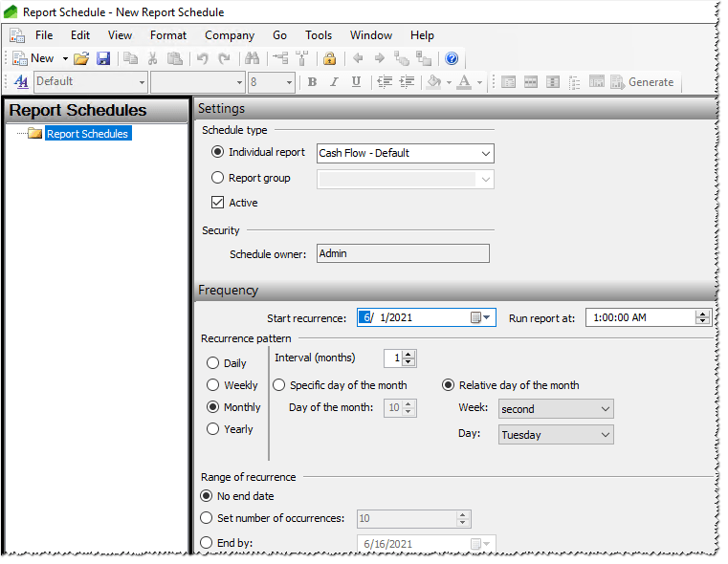
Task: Uncheck the Active checkbox
Action: 218,203
